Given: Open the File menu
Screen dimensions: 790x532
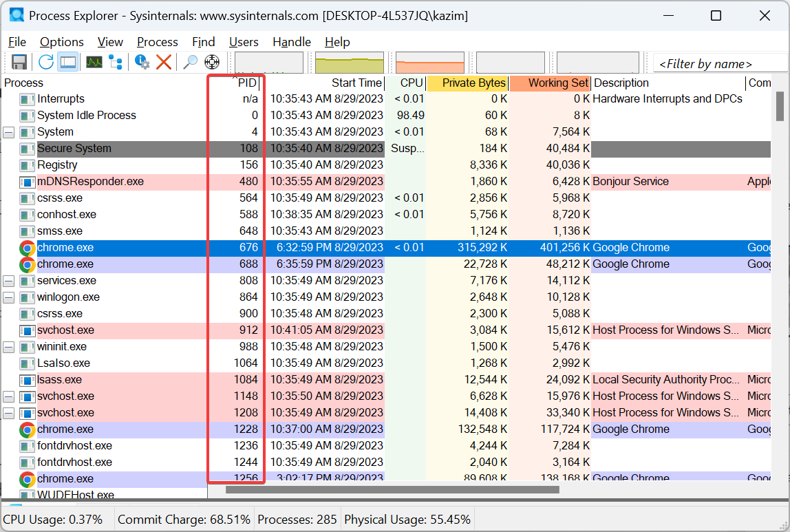Looking at the screenshot, I should 17,42.
